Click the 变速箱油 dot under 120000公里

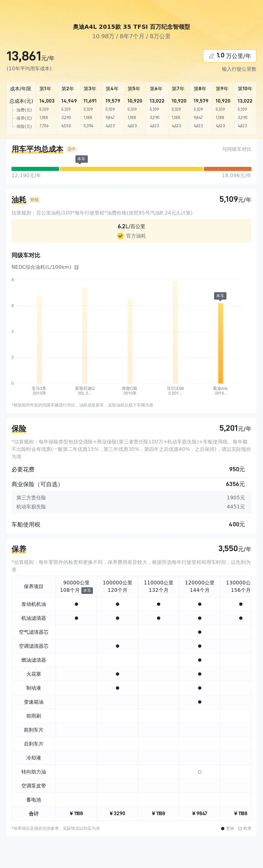tap(200, 702)
